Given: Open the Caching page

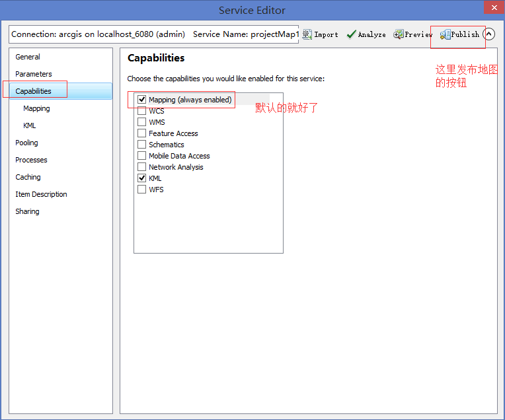Looking at the screenshot, I should 28,177.
